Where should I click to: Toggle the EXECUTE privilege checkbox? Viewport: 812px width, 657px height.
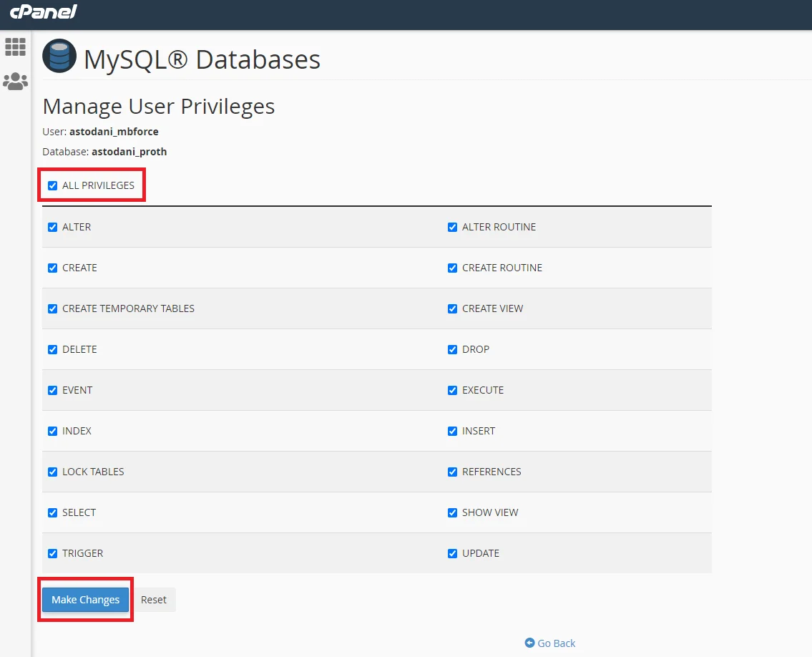(452, 390)
